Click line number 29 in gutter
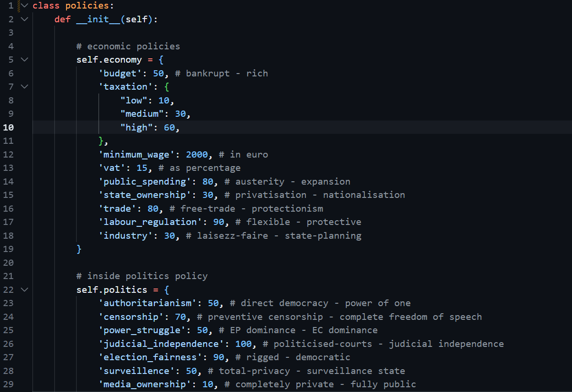The width and height of the screenshot is (572, 392). [10, 384]
